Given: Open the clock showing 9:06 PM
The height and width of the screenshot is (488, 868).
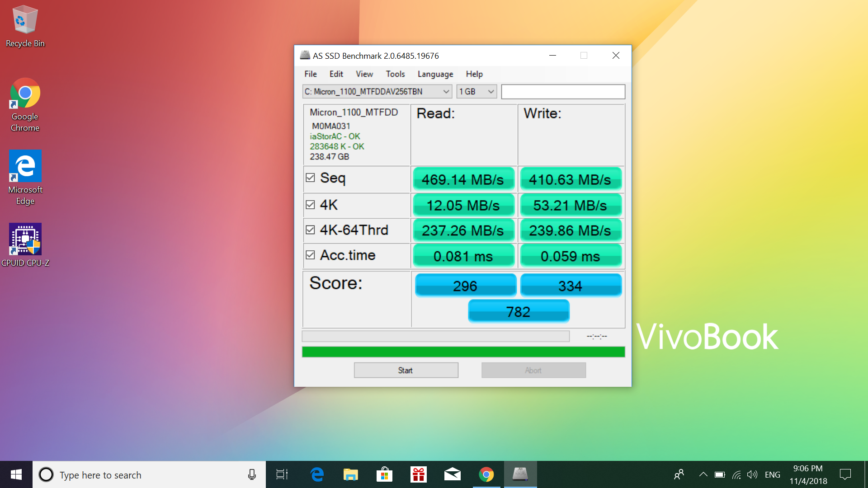Looking at the screenshot, I should pyautogui.click(x=808, y=474).
